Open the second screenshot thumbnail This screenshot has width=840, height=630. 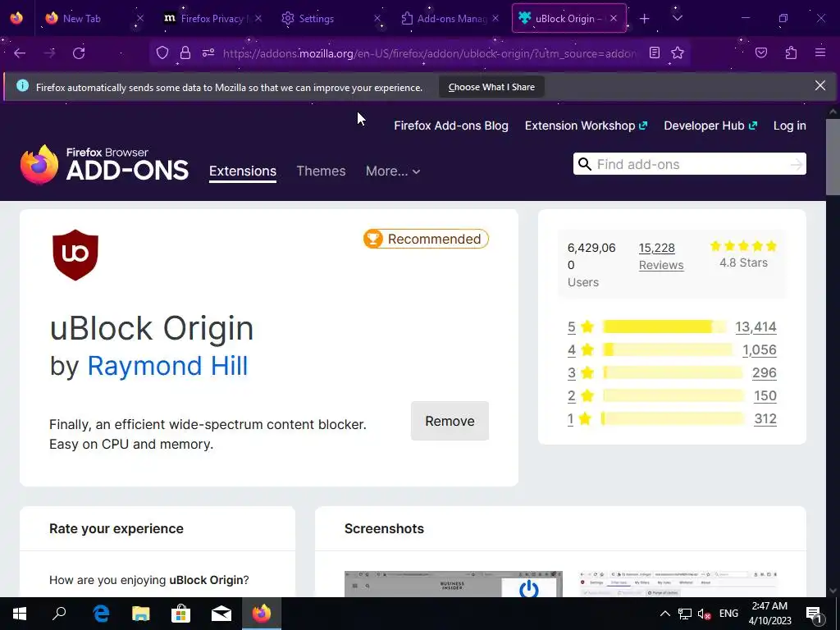point(678,584)
